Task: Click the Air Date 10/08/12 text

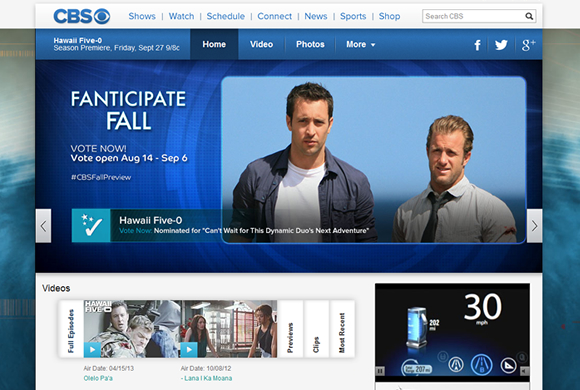Action: pyautogui.click(x=206, y=369)
